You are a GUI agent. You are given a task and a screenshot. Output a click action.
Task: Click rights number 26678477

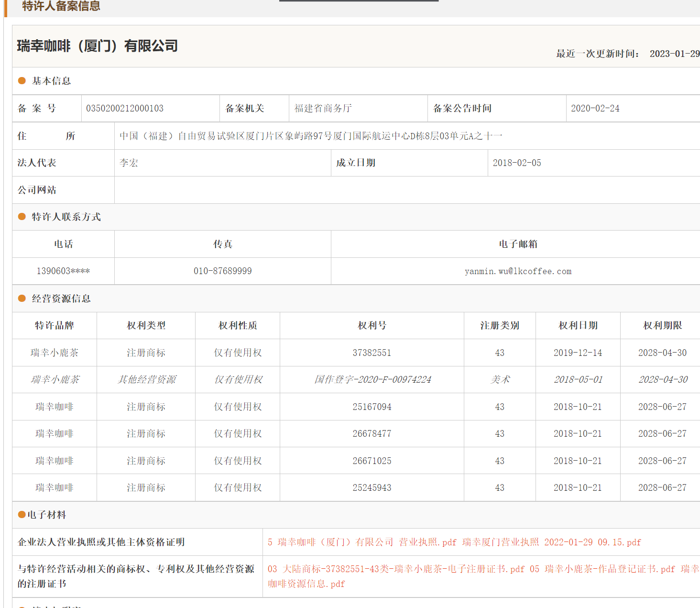click(x=372, y=433)
